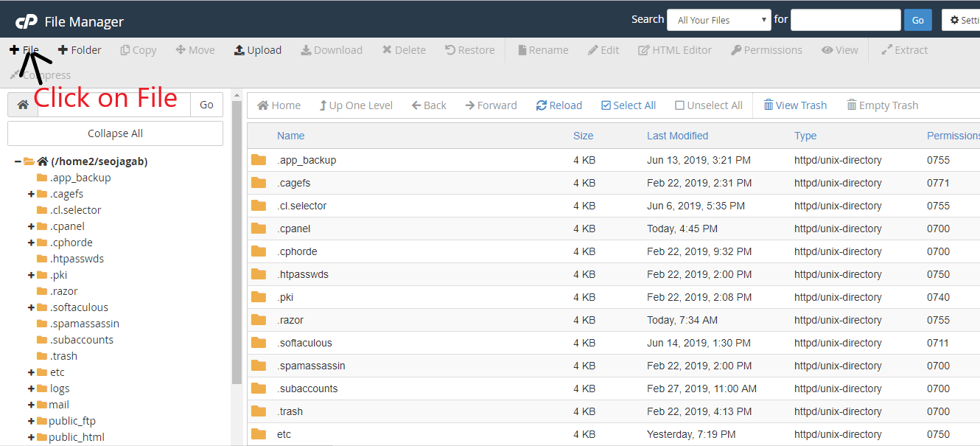The height and width of the screenshot is (446, 980).
Task: Open View Trash
Action: [795, 105]
